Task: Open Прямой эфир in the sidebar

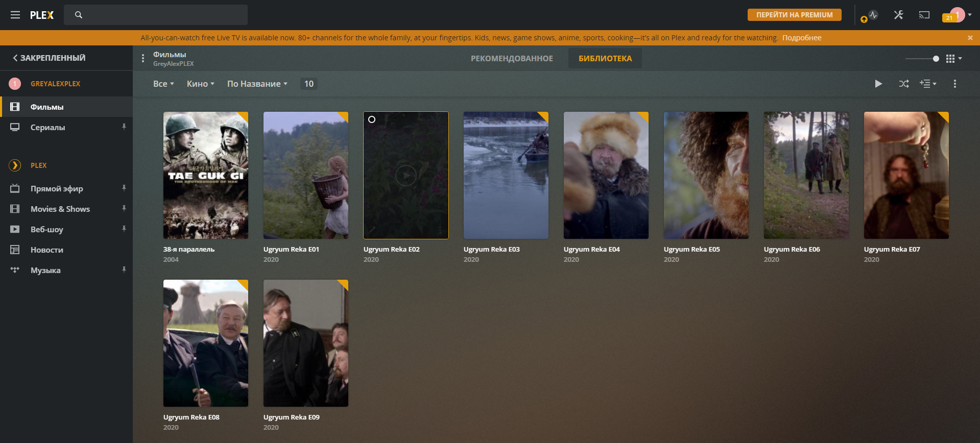Action: (x=57, y=188)
